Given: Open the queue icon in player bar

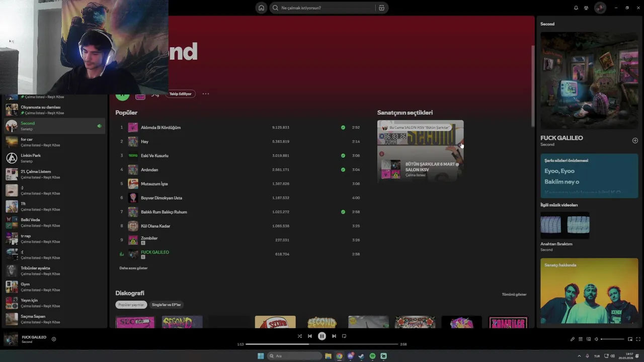Looking at the screenshot, I should click(581, 339).
